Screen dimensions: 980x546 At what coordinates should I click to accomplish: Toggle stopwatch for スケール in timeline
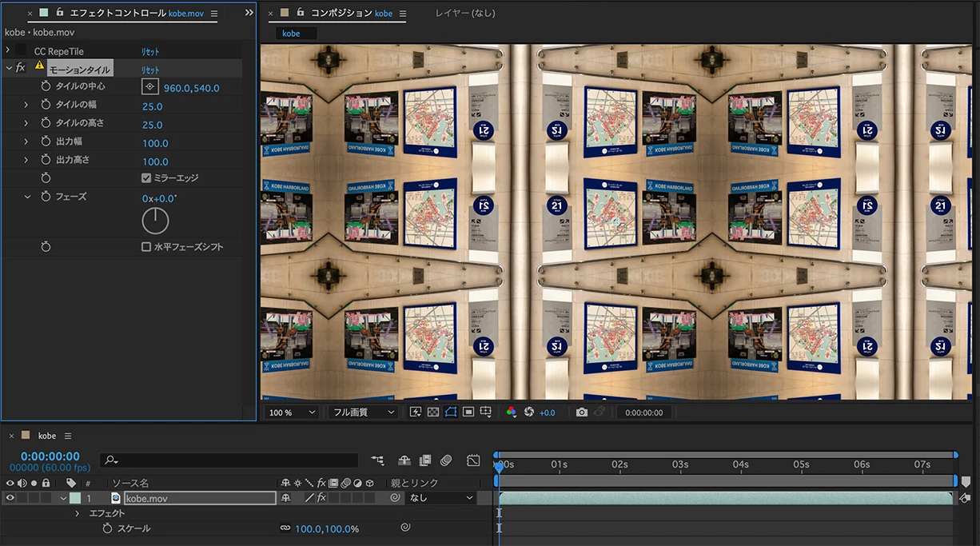pyautogui.click(x=107, y=528)
